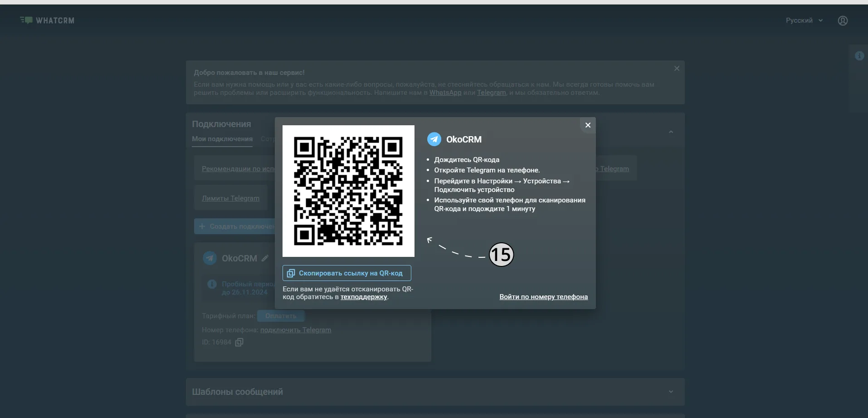Open Лимиты Telegram link
This screenshot has width=868, height=418.
pos(230,198)
